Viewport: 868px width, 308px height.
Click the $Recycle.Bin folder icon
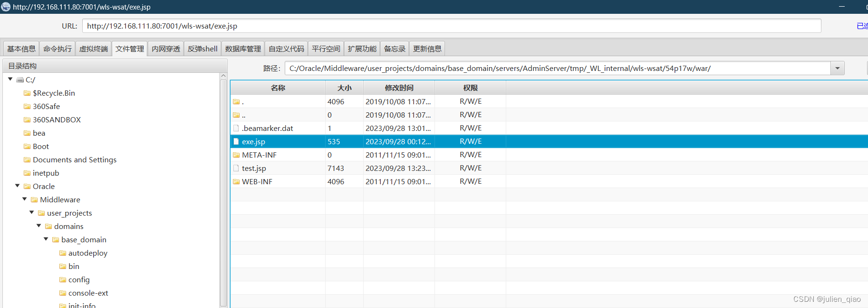click(27, 93)
